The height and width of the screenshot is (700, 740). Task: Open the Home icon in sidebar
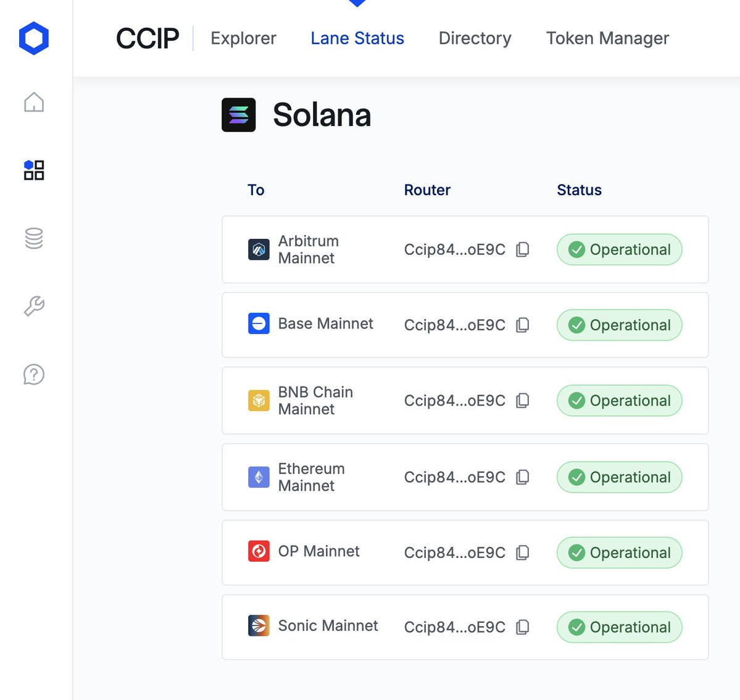(34, 102)
